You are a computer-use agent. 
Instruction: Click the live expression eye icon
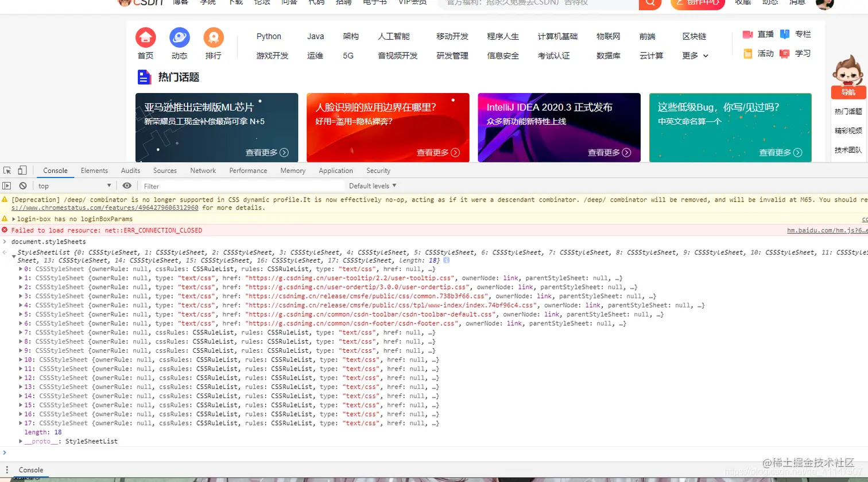coord(127,186)
